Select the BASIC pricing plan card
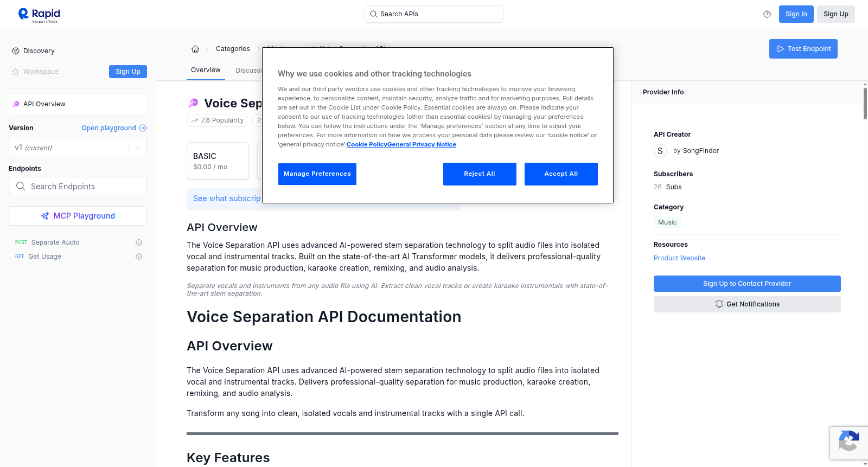 click(x=218, y=161)
